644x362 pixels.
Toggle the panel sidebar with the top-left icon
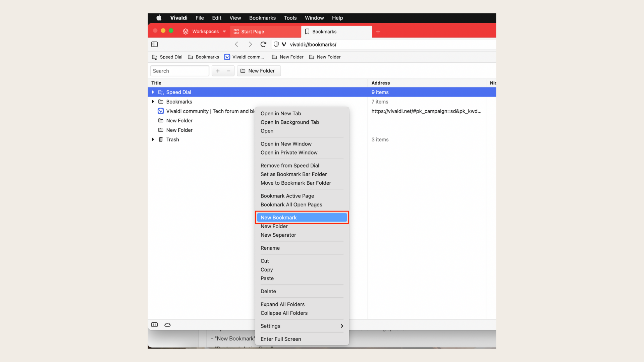click(x=154, y=44)
